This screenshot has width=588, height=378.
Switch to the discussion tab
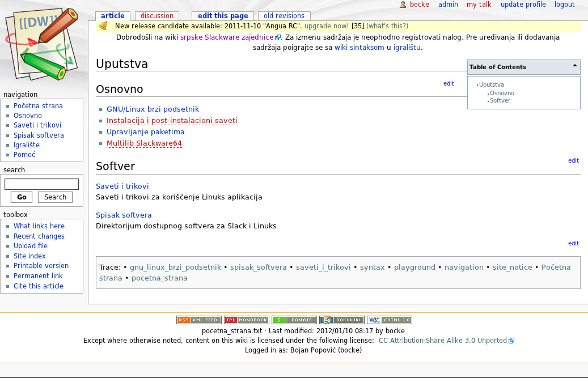157,16
